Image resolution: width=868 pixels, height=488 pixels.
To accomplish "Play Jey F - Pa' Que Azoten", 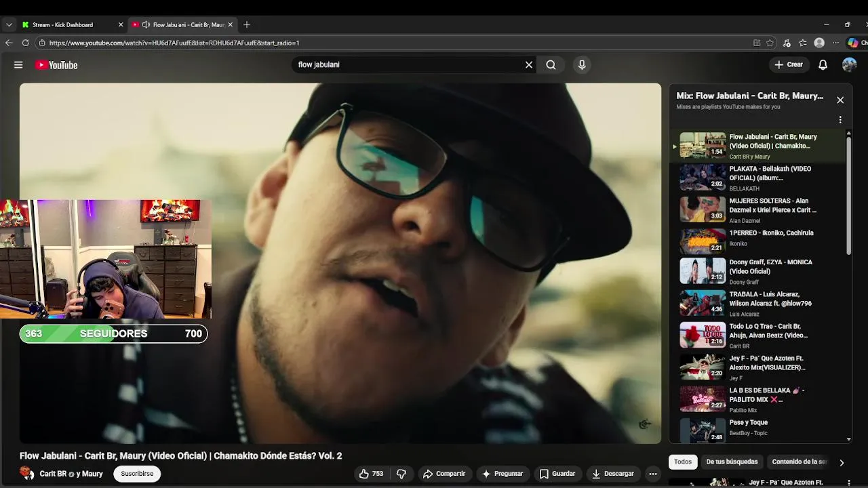I will coord(759,367).
